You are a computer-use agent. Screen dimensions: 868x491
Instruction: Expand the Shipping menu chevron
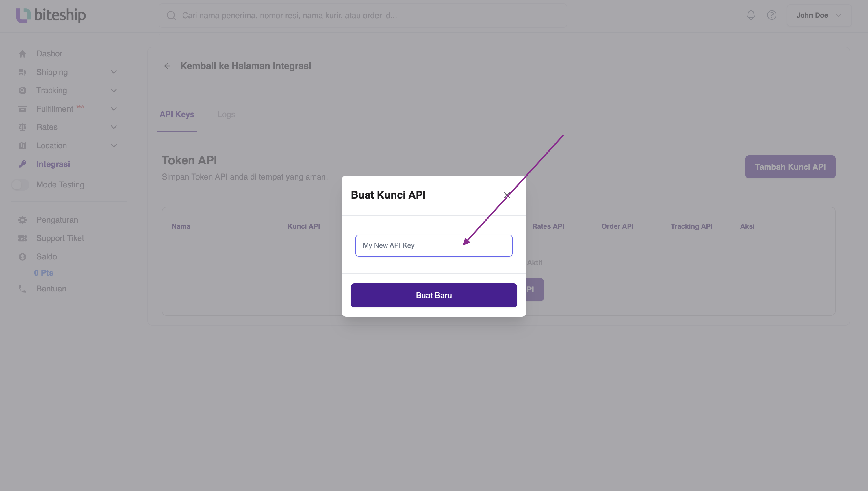tap(114, 72)
